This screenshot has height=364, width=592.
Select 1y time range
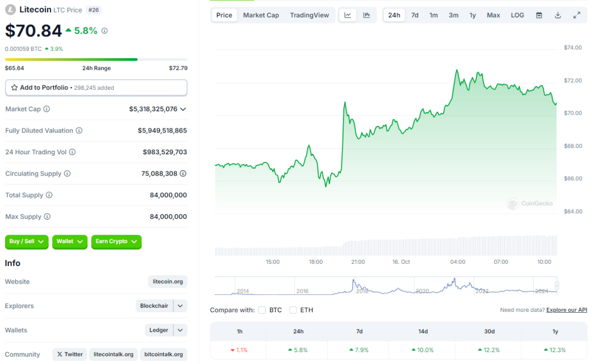[x=473, y=15]
